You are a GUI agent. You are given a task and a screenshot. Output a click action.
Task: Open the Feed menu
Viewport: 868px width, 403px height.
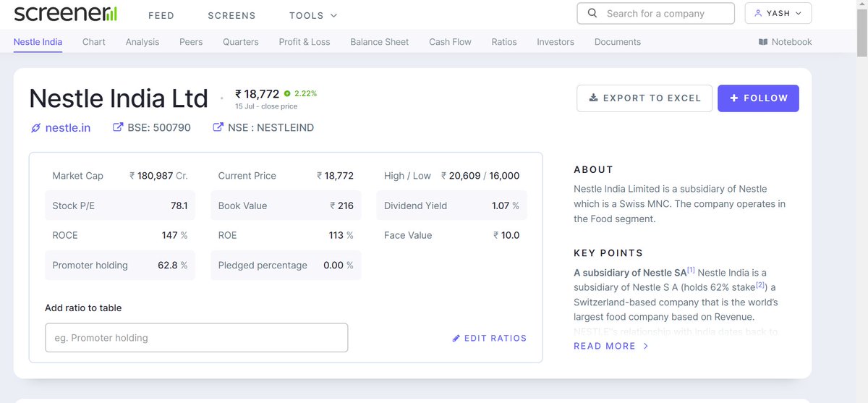(x=161, y=15)
